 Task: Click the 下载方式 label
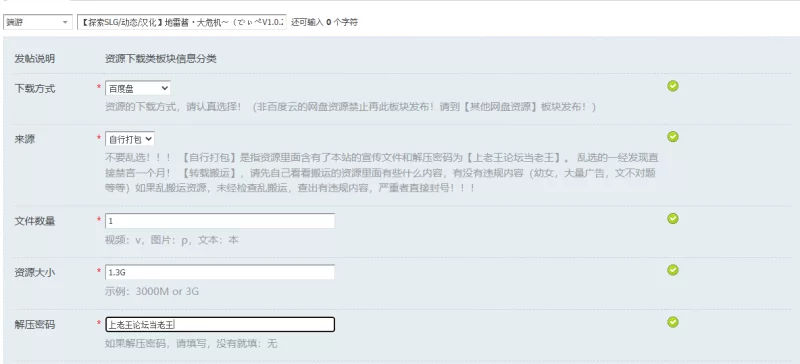click(x=35, y=89)
